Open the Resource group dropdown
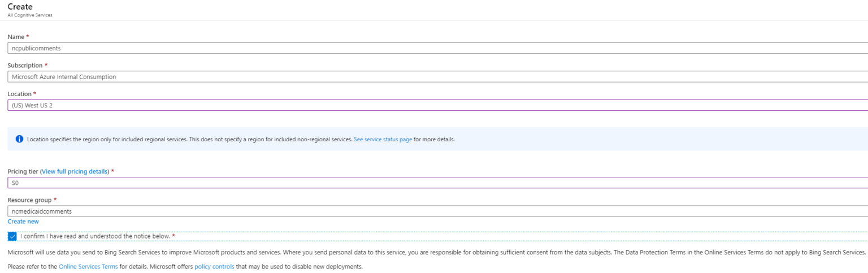The height and width of the screenshot is (273, 868). click(435, 211)
